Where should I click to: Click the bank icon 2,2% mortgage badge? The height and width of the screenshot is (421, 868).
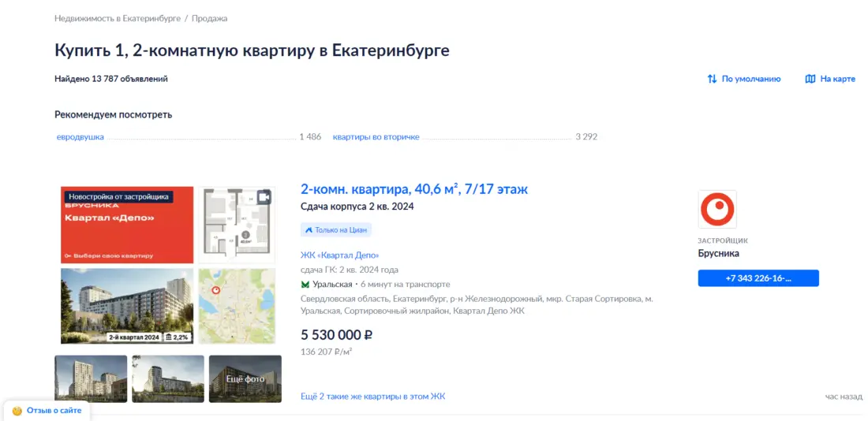click(169, 337)
